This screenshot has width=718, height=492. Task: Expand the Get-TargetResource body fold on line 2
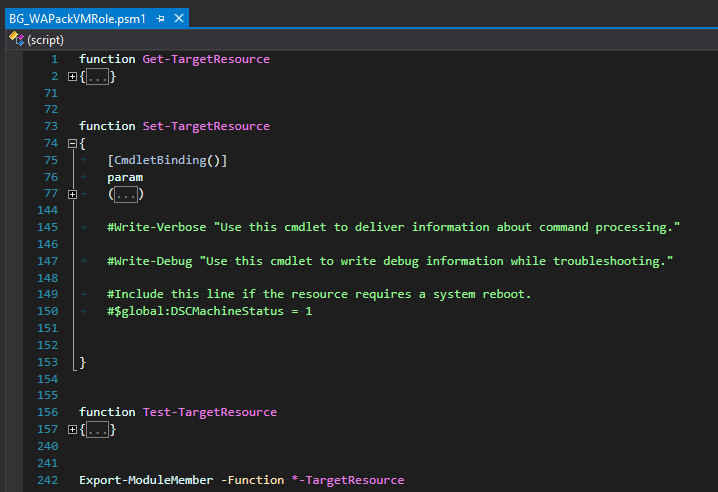tap(72, 77)
